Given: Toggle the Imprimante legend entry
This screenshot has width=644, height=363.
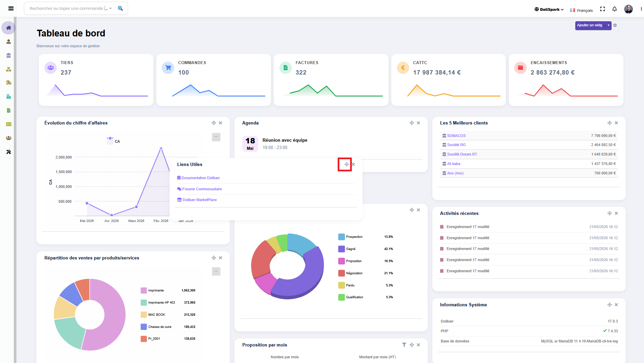Looking at the screenshot, I should pyautogui.click(x=152, y=290).
